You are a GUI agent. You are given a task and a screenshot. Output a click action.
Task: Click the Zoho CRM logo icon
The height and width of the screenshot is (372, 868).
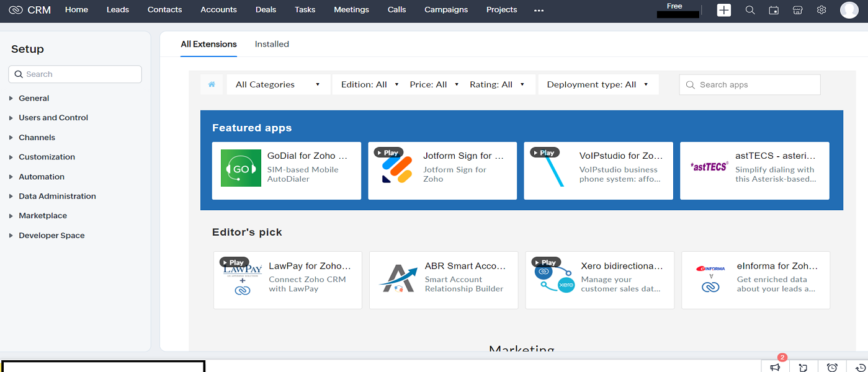point(16,10)
